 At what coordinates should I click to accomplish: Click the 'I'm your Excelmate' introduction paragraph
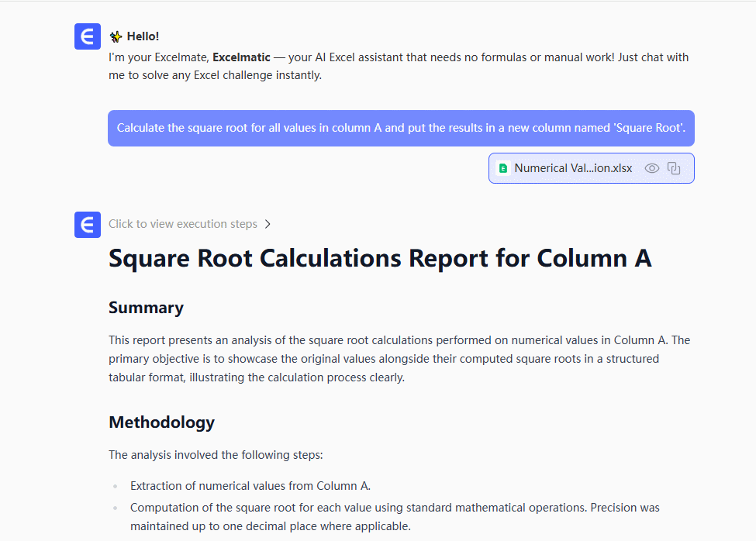(399, 67)
